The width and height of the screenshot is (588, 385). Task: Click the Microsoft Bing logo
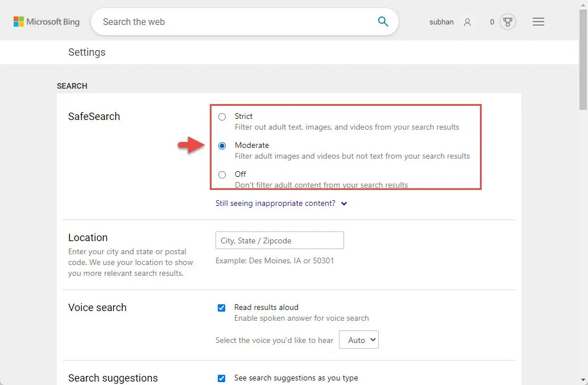pos(46,22)
